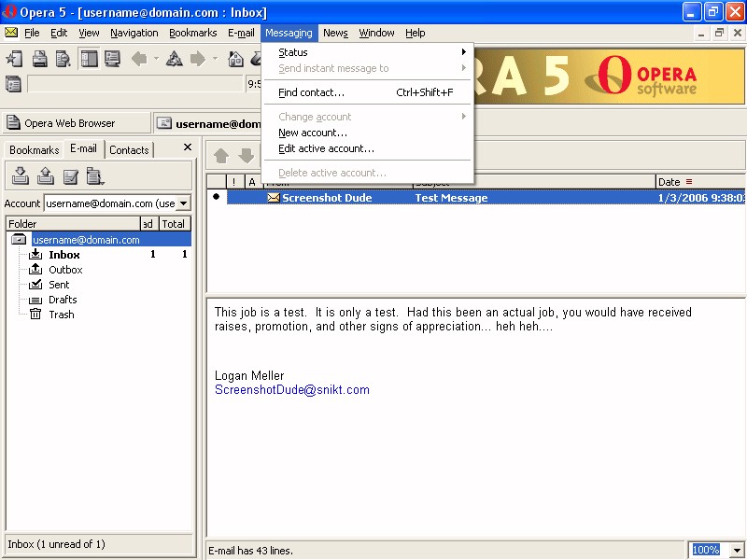Click the Folder column header

tap(74, 224)
